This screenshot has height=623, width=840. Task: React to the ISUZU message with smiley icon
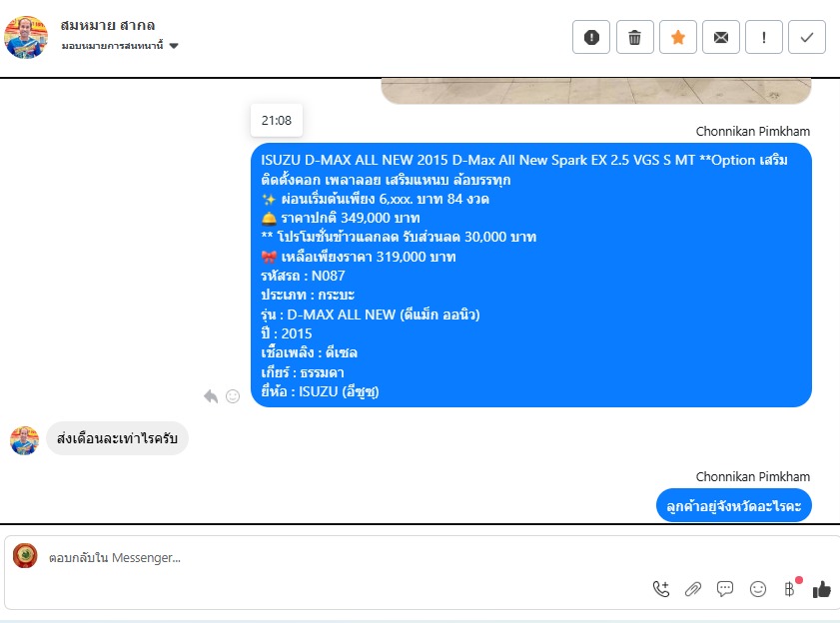pyautogui.click(x=233, y=396)
